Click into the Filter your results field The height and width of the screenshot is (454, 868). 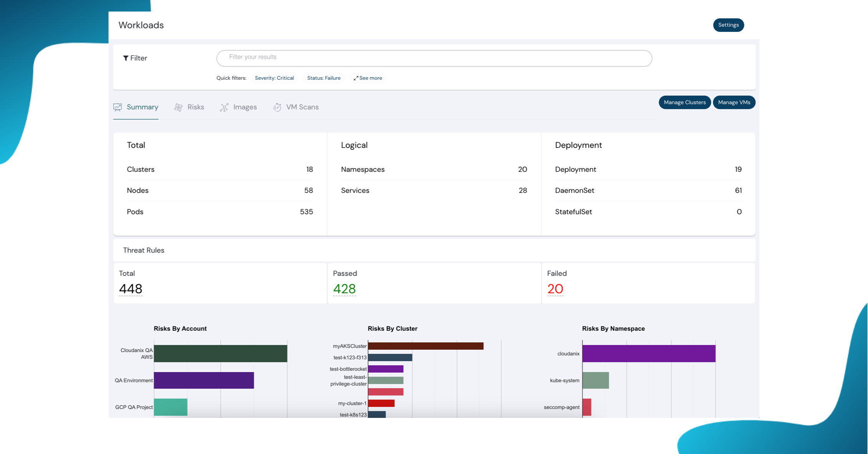click(434, 58)
